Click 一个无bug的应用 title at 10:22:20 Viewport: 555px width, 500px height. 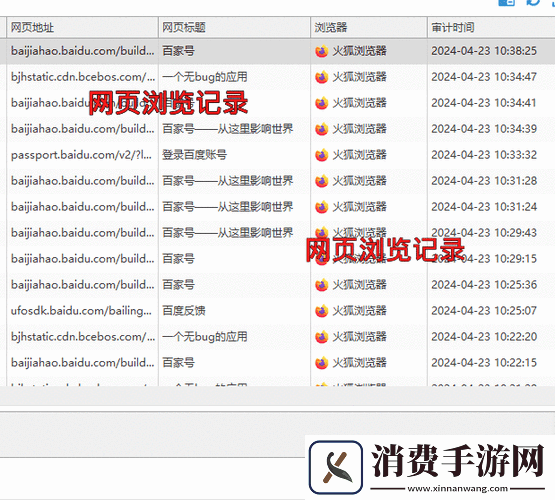(205, 337)
